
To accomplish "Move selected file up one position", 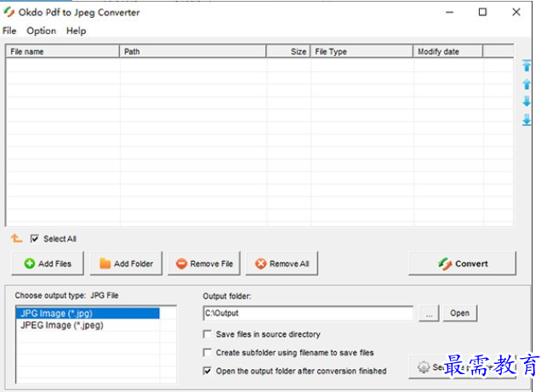I will [x=527, y=83].
